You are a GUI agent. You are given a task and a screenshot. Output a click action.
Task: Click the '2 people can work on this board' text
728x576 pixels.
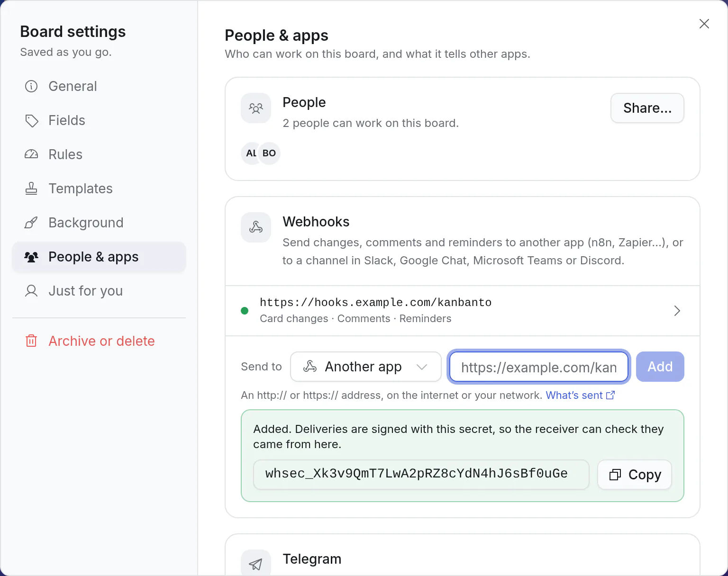[371, 123]
